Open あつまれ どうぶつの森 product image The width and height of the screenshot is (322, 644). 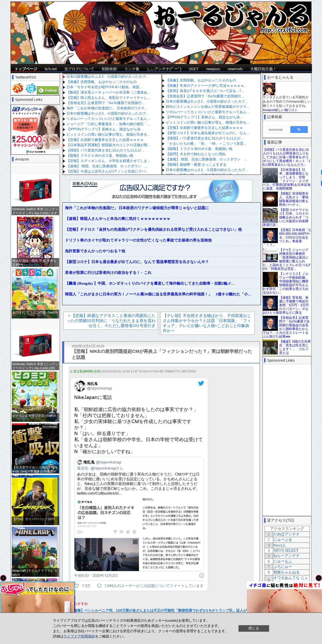[35, 293]
